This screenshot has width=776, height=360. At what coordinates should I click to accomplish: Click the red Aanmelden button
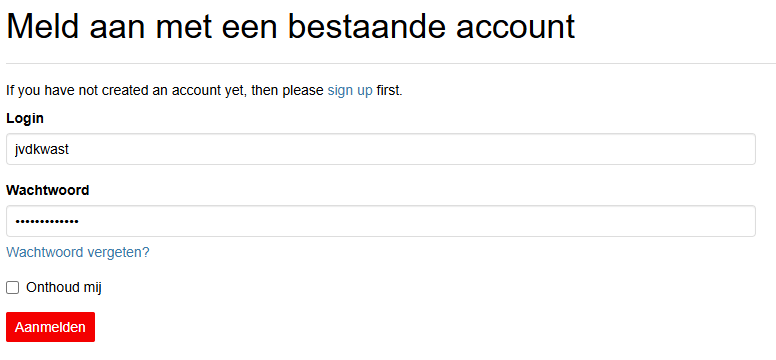pos(50,327)
